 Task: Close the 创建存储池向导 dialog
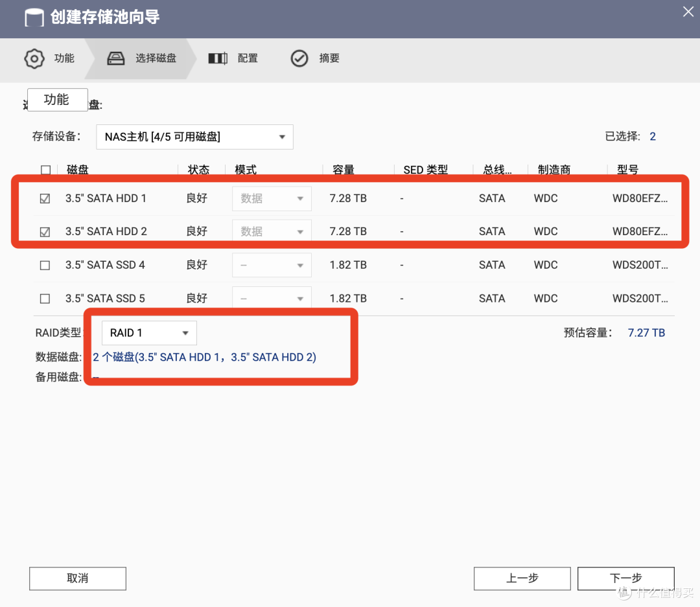pyautogui.click(x=688, y=12)
